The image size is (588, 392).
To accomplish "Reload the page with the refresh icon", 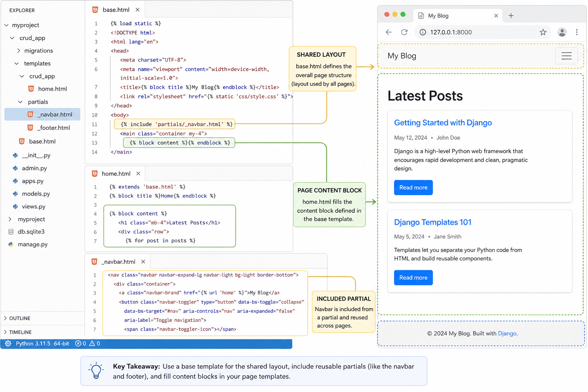I will coord(404,32).
